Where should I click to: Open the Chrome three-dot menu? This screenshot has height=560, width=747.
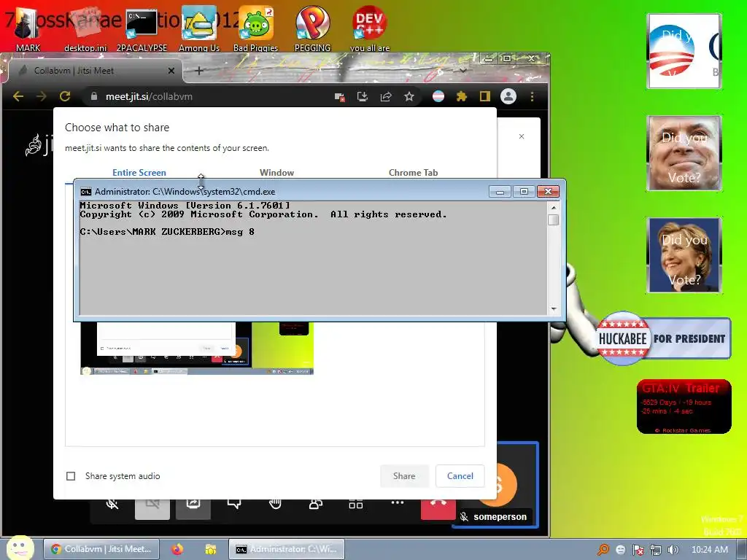(x=532, y=97)
